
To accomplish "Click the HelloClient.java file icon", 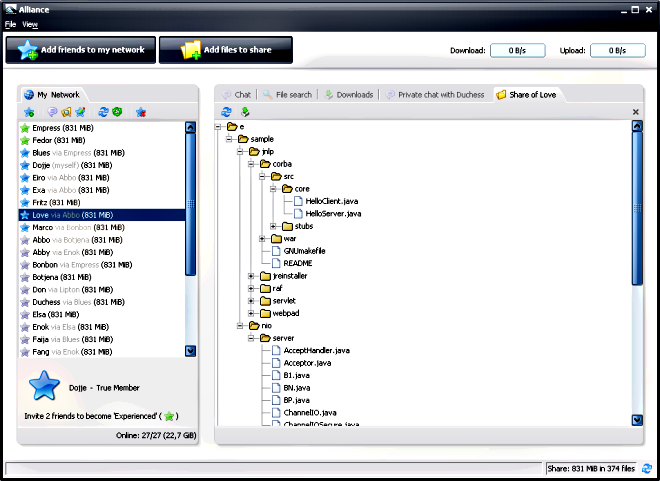I will point(298,201).
